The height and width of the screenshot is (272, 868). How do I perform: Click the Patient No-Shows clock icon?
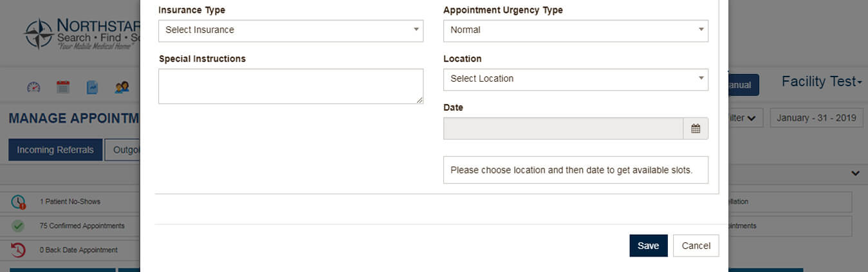click(18, 202)
